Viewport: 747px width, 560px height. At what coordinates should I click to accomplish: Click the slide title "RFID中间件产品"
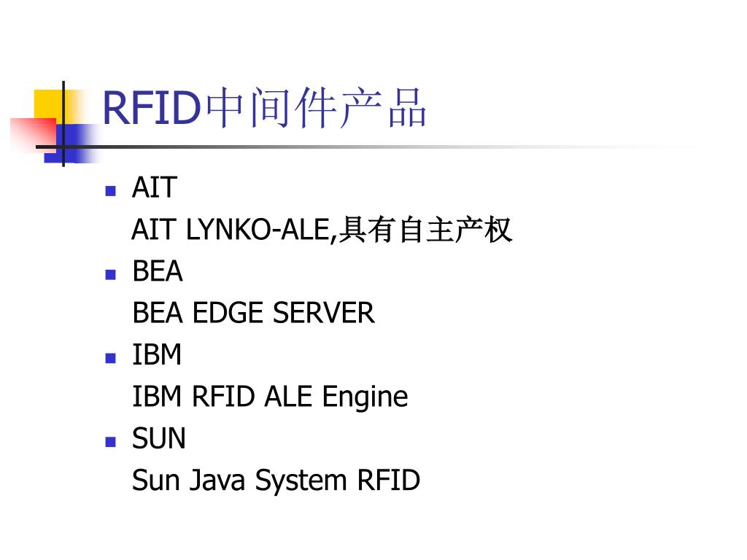pos(264,108)
